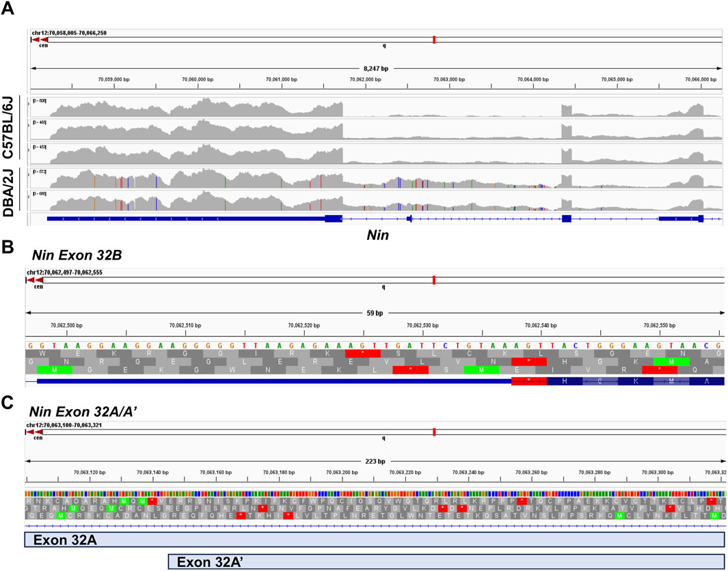Click red stop codon in second translation row, panel B
Viewport: 728px width, 571px height.
click(x=529, y=361)
